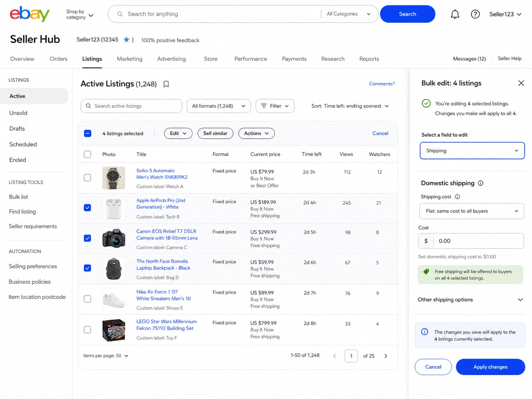
Task: Tick the header select-all checkbox
Action: pos(87,154)
